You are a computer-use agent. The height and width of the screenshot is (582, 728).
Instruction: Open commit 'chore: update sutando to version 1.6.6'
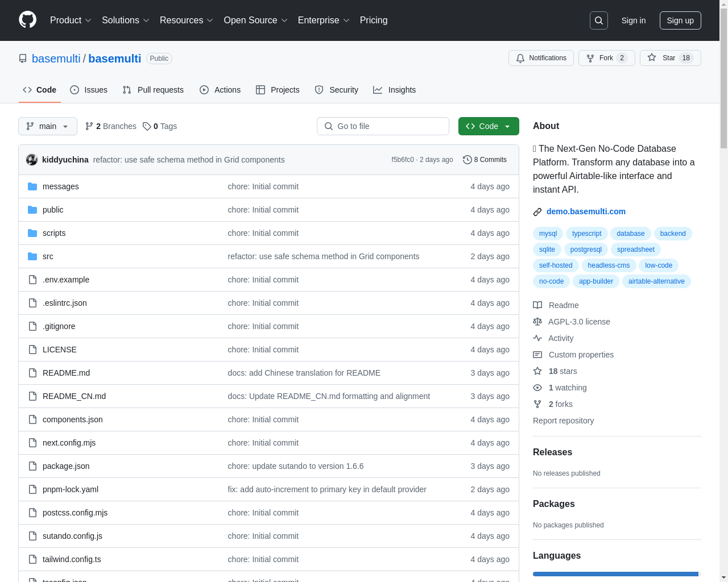tap(296, 466)
